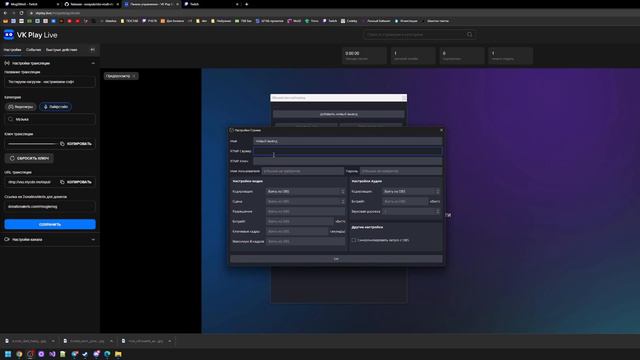Open the Windows Start menu
Viewport: 640px width, 360px height.
(8, 354)
